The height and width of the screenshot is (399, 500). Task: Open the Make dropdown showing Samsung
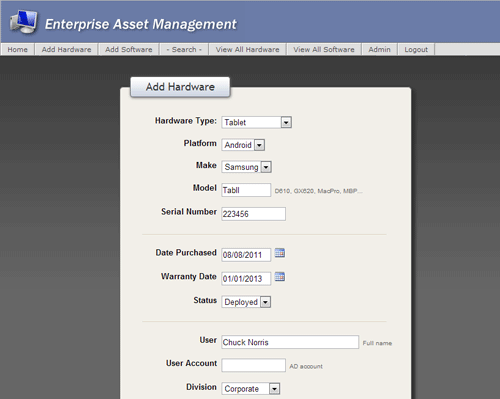[246, 167]
